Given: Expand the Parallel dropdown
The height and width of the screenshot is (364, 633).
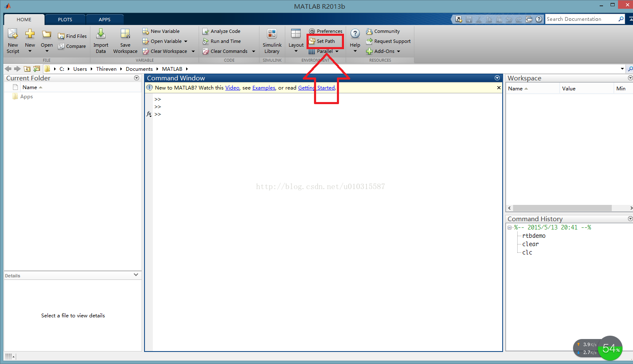Looking at the screenshot, I should pos(337,51).
